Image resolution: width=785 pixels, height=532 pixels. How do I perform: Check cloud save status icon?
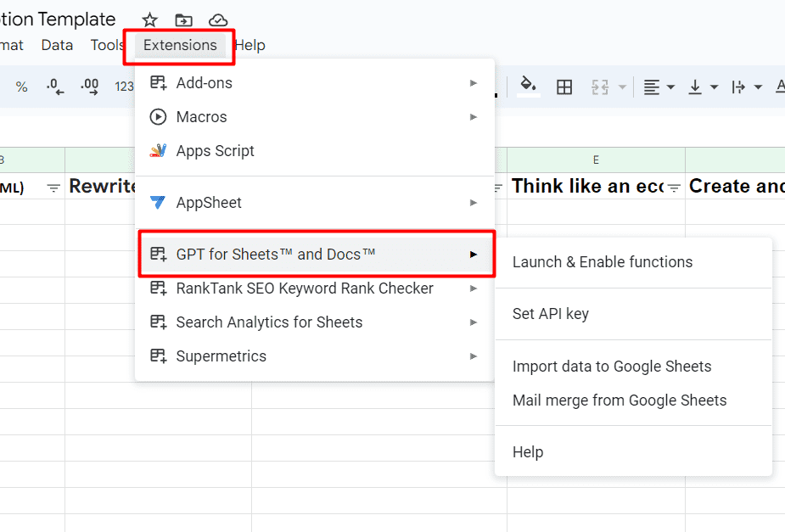[218, 20]
